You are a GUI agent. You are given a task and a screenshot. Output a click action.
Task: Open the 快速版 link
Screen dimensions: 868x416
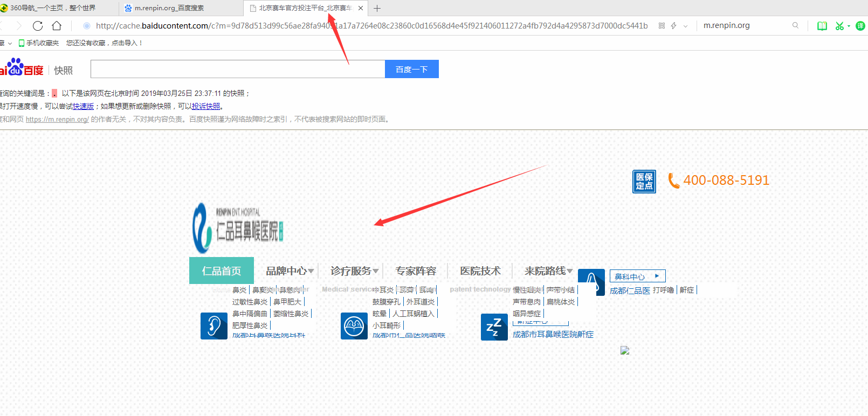[x=84, y=107]
